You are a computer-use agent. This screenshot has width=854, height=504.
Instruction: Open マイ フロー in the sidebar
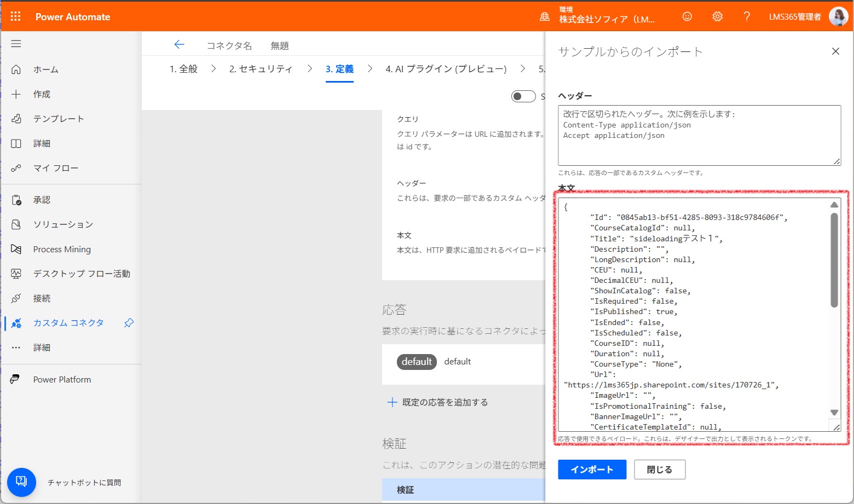(x=56, y=168)
